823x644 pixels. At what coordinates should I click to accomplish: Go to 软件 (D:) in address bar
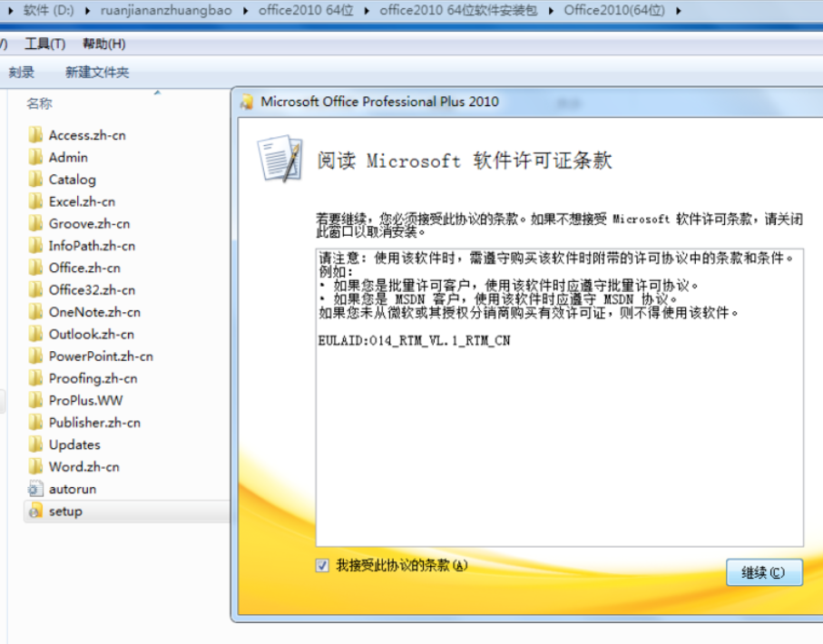tap(49, 11)
